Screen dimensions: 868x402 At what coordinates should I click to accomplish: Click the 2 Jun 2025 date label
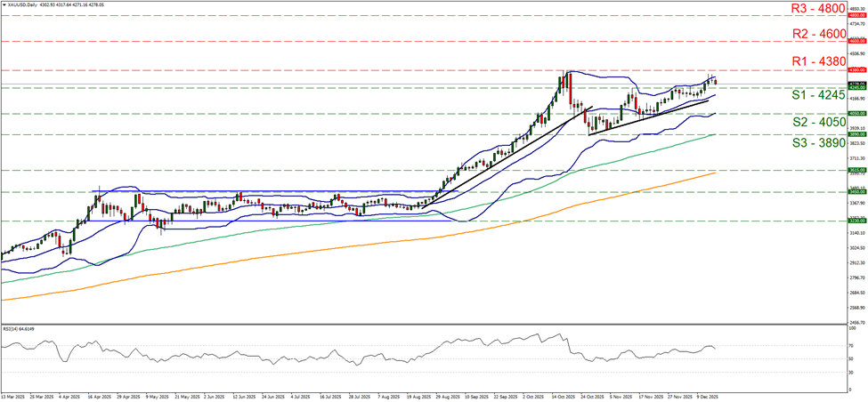coord(215,396)
